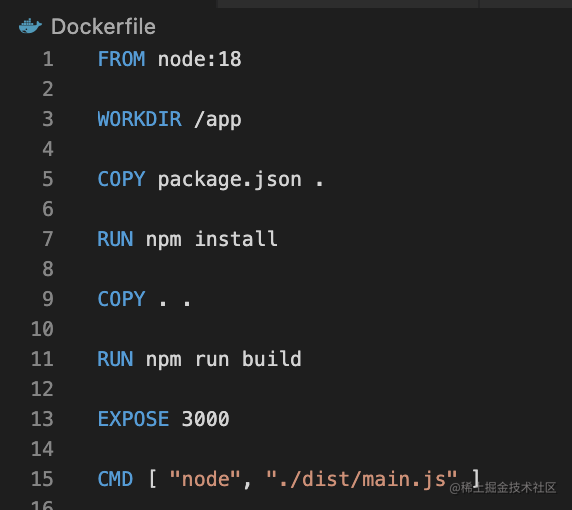Click line number 1 in gutter
572x510 pixels.
point(48,59)
